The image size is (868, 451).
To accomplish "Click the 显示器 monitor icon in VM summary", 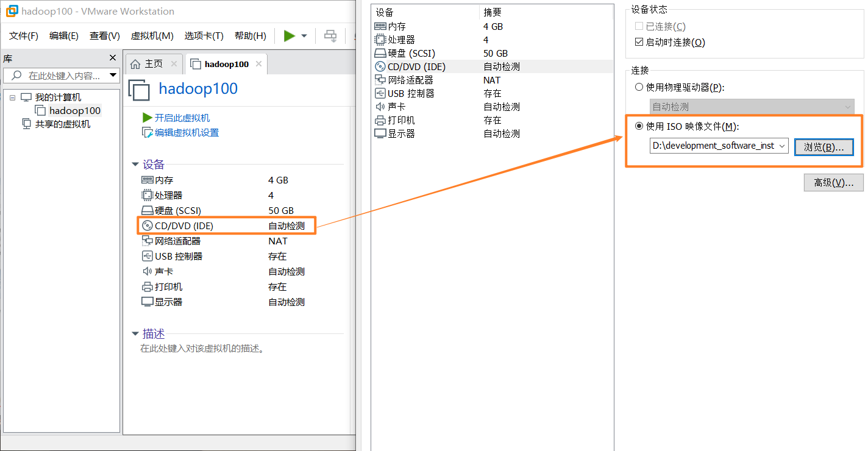I will click(147, 302).
